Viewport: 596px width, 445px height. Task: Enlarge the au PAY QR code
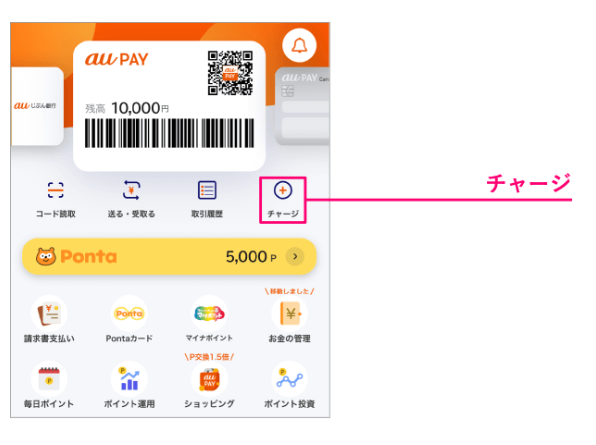pos(230,73)
